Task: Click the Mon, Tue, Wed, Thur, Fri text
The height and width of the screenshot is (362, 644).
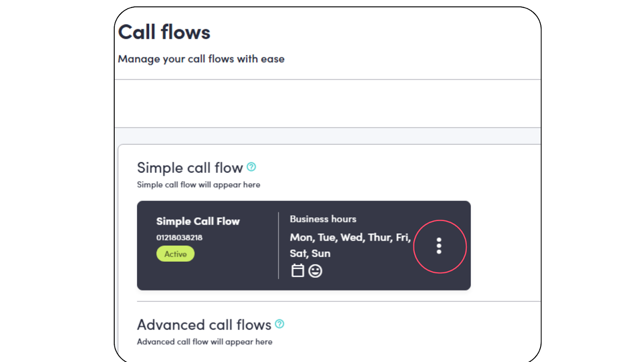Action: click(350, 237)
